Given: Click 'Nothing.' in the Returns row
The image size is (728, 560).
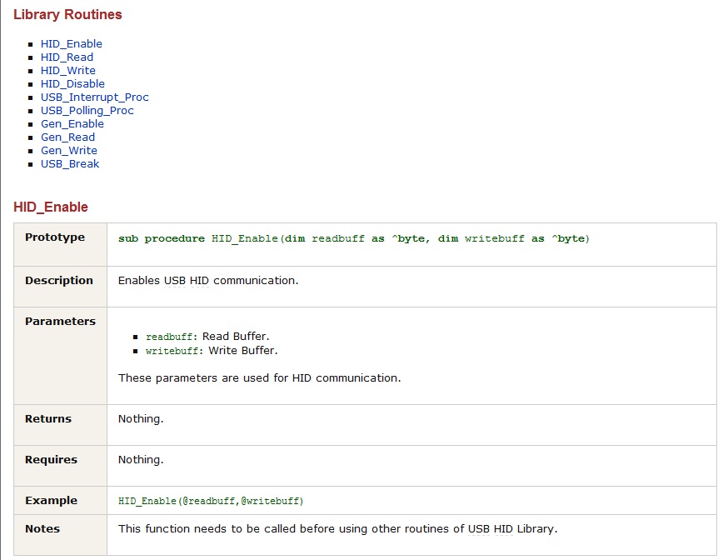Looking at the screenshot, I should click(x=141, y=419).
